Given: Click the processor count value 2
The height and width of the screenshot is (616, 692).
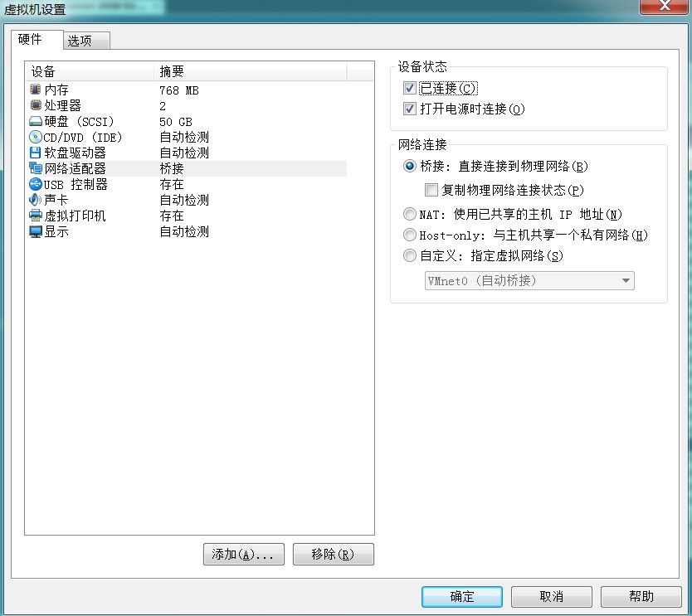Looking at the screenshot, I should 163,106.
